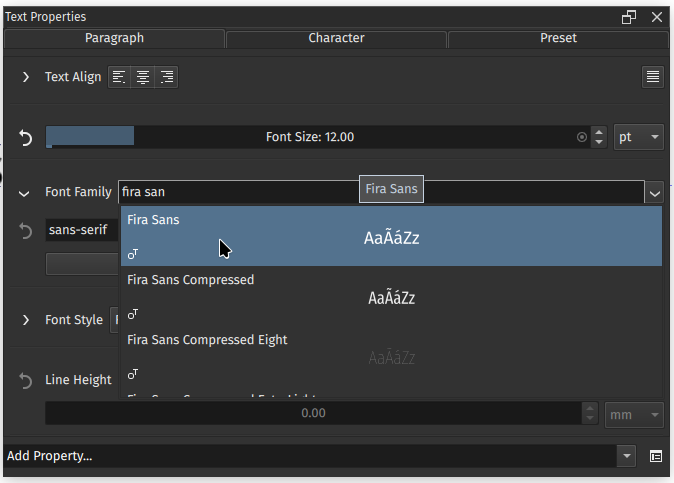Revert the Line Height property

click(26, 380)
